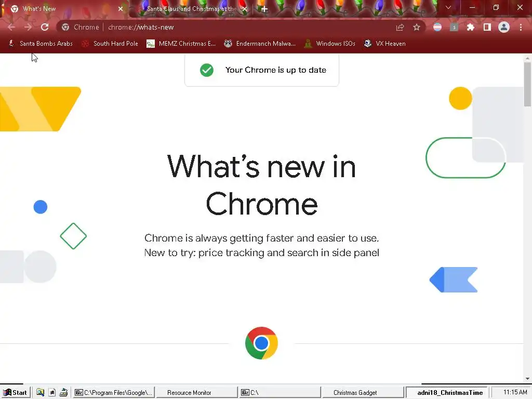Viewport: 532px width, 399px height.
Task: Close the What's New tab
Action: [x=121, y=9]
